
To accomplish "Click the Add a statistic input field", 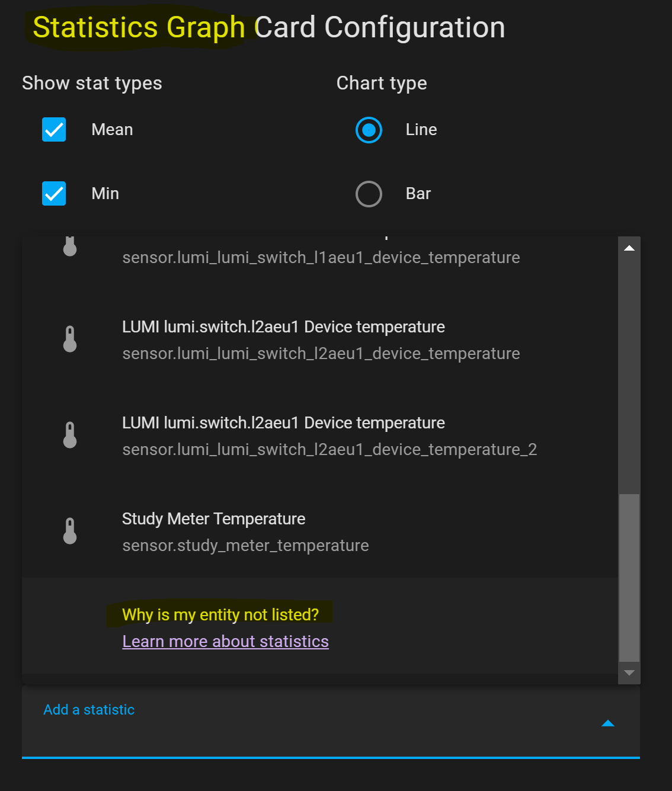I will [296, 723].
